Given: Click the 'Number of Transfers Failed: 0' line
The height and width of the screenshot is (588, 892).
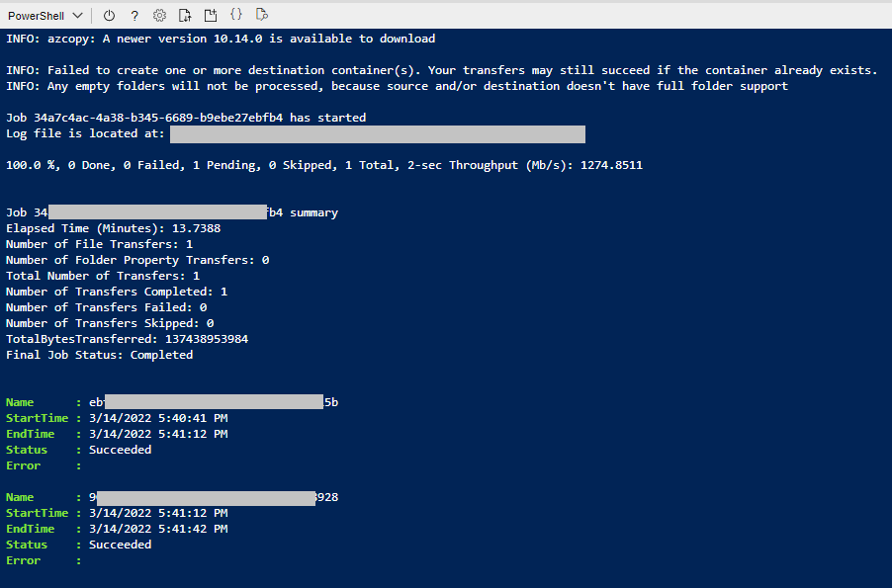Looking at the screenshot, I should [x=106, y=307].
